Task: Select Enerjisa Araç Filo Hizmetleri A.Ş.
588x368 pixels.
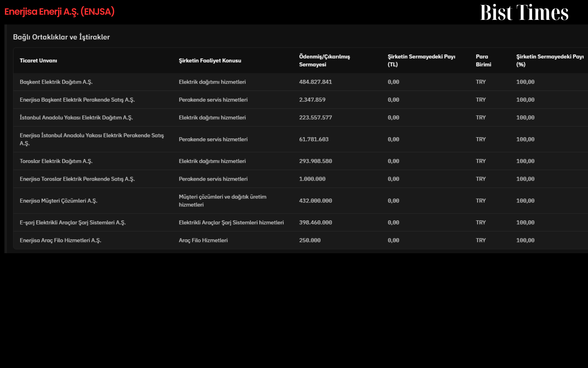Action: click(60, 240)
